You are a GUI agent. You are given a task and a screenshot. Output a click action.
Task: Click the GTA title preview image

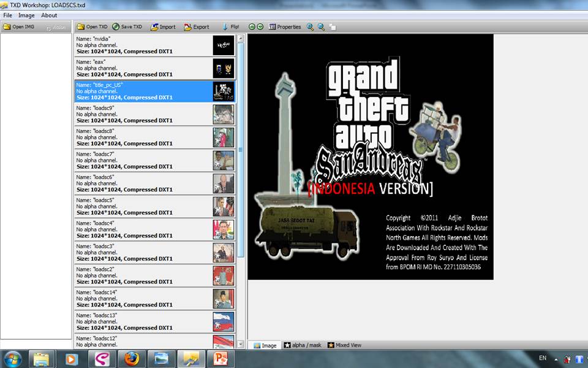tap(371, 157)
